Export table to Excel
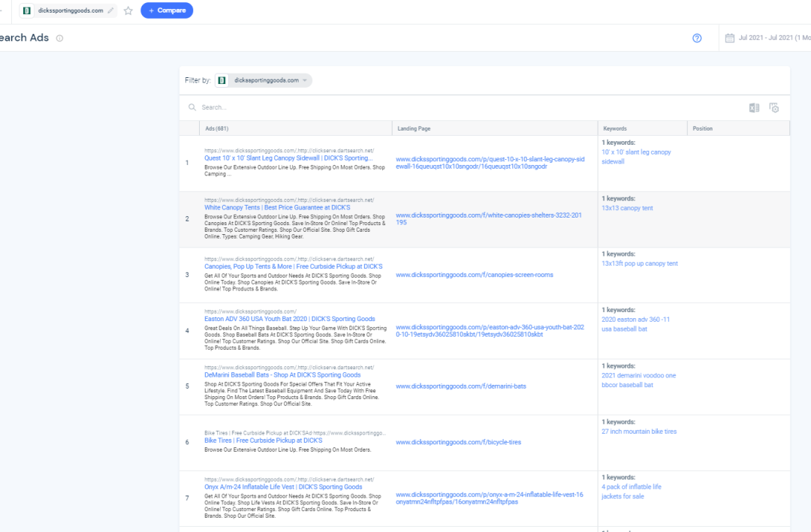Screen dimensions: 811x532 [754, 108]
